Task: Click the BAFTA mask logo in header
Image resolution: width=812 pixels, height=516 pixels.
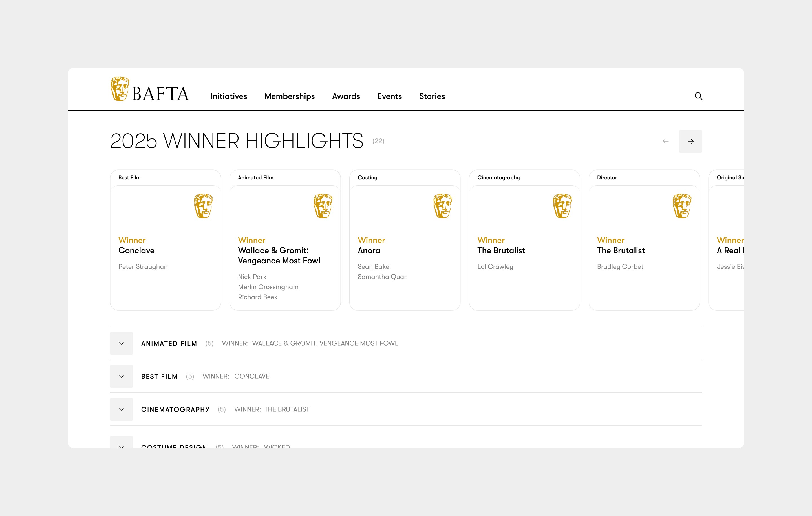Action: [x=120, y=89]
